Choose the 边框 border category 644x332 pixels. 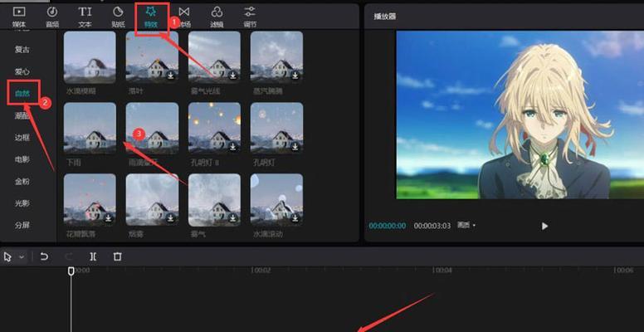tap(22, 138)
